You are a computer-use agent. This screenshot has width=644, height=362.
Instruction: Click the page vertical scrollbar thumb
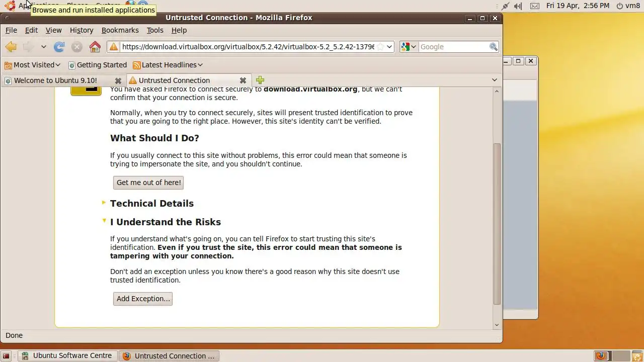[497, 224]
